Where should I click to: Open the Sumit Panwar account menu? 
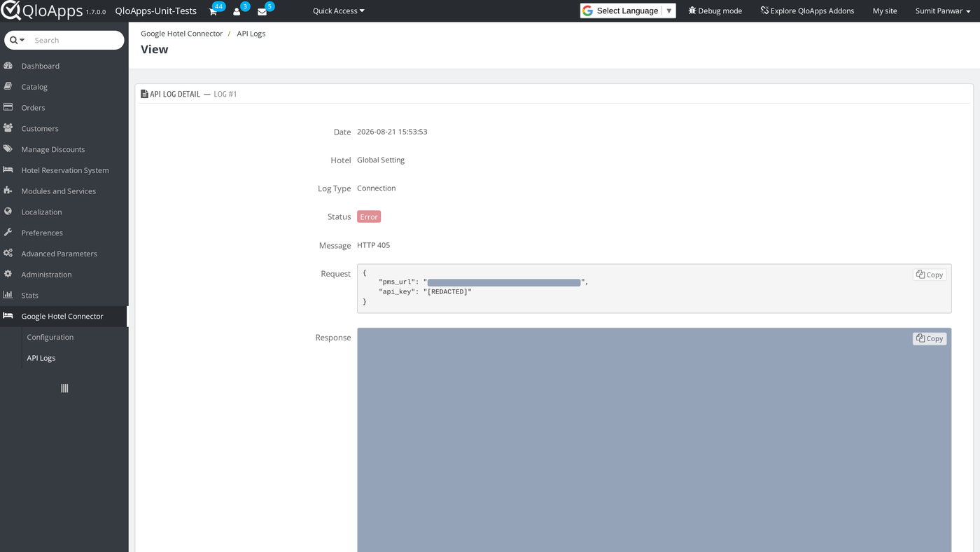click(x=943, y=11)
